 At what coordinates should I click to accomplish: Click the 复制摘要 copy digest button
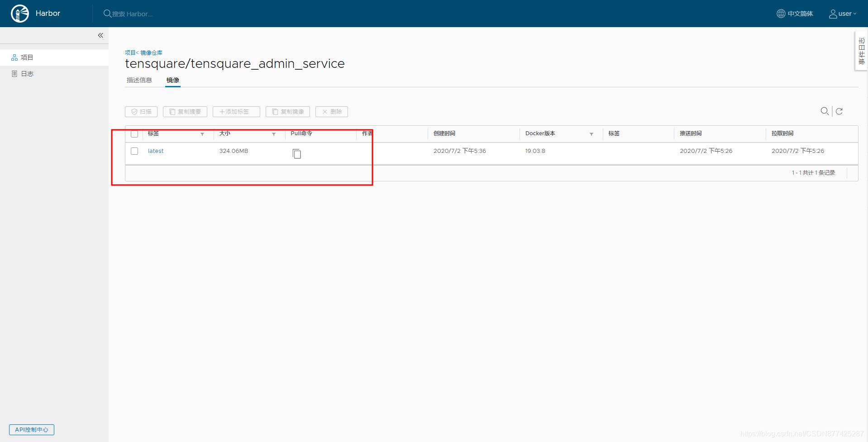click(185, 112)
